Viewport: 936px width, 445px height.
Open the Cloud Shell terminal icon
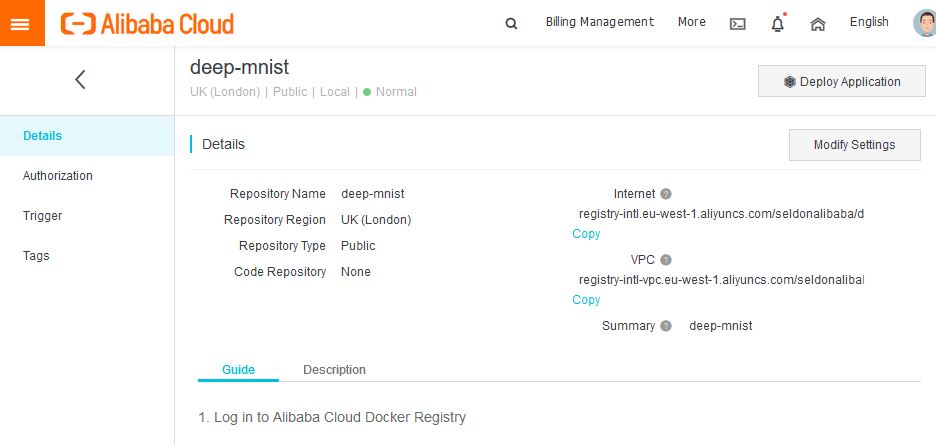click(738, 23)
